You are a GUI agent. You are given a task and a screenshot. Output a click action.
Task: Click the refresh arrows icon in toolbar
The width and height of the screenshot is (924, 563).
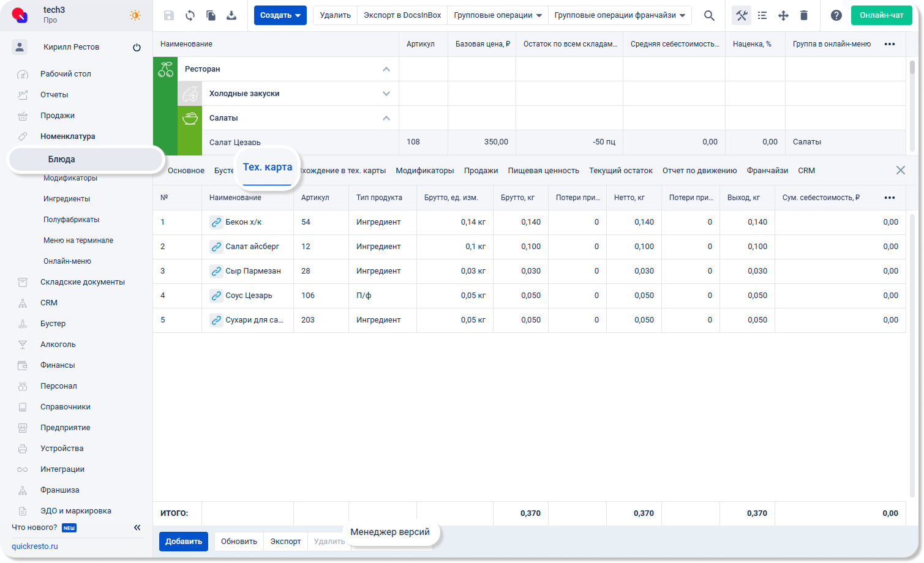point(190,15)
